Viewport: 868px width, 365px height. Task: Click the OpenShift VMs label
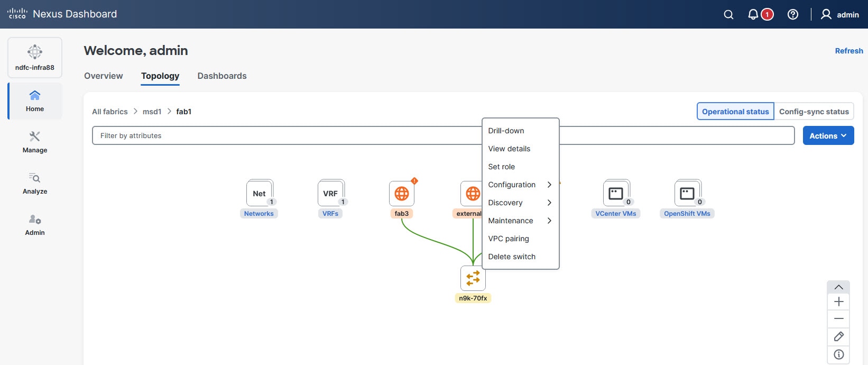point(687,214)
